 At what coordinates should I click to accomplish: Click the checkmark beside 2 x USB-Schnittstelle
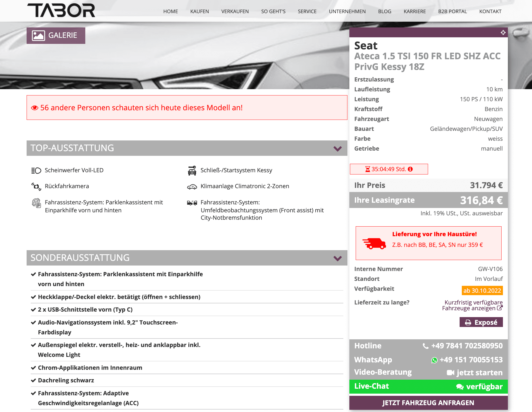(33, 310)
